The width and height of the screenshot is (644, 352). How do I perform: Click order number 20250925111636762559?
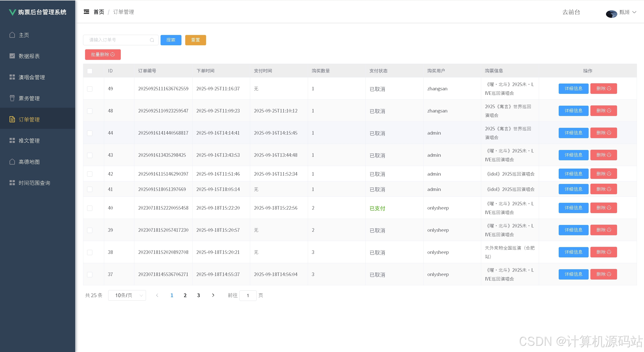coord(163,89)
